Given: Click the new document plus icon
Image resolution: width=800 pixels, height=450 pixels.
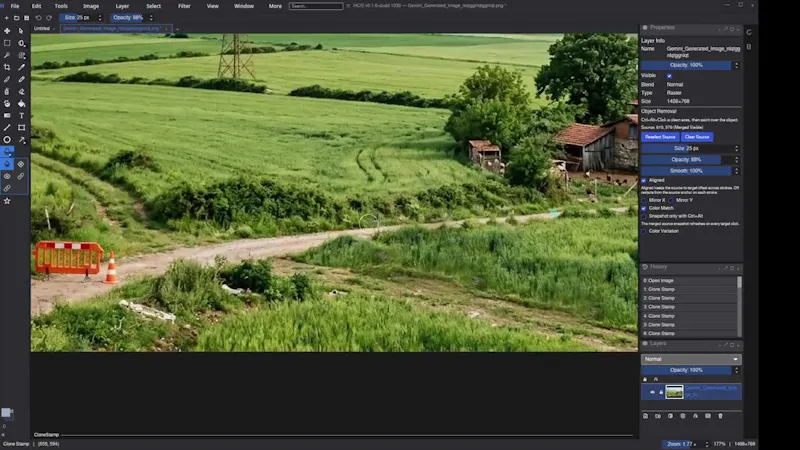Looking at the screenshot, I should 7,18.
